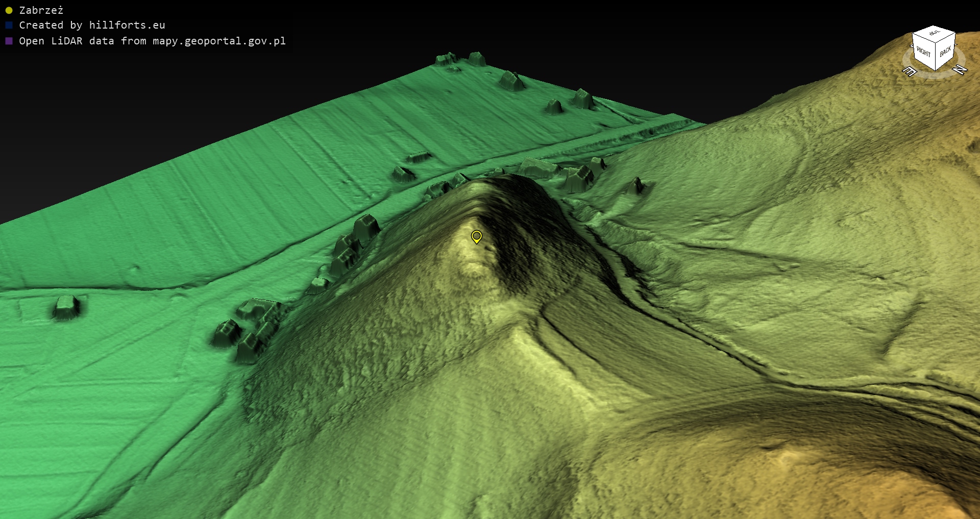The width and height of the screenshot is (980, 519).
Task: Select the BACK face of the view cube
Action: tap(945, 52)
